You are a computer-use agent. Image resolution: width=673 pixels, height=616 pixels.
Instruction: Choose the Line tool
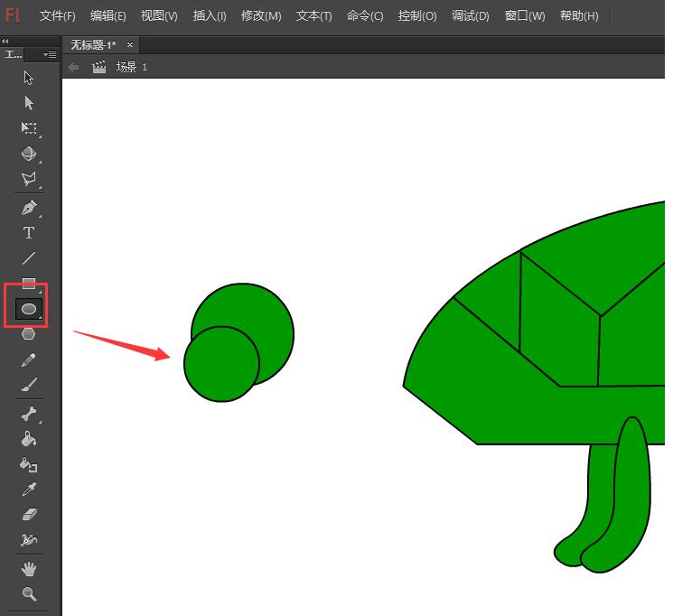(29, 258)
